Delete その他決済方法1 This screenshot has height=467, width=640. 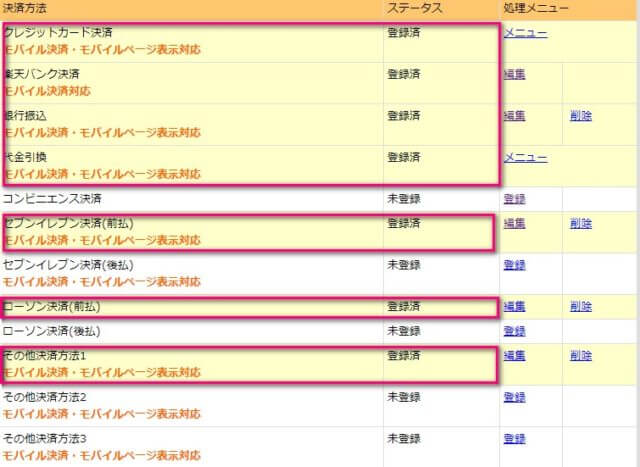580,355
